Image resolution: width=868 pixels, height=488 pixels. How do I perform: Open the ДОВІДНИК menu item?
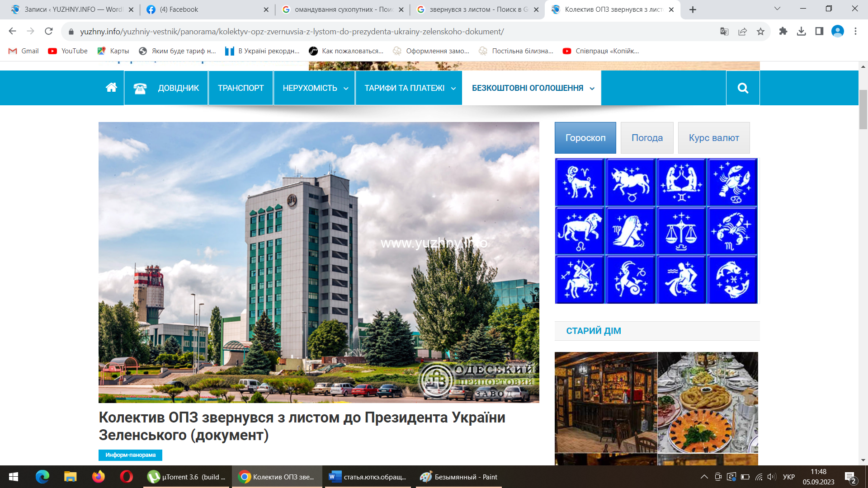pyautogui.click(x=166, y=88)
